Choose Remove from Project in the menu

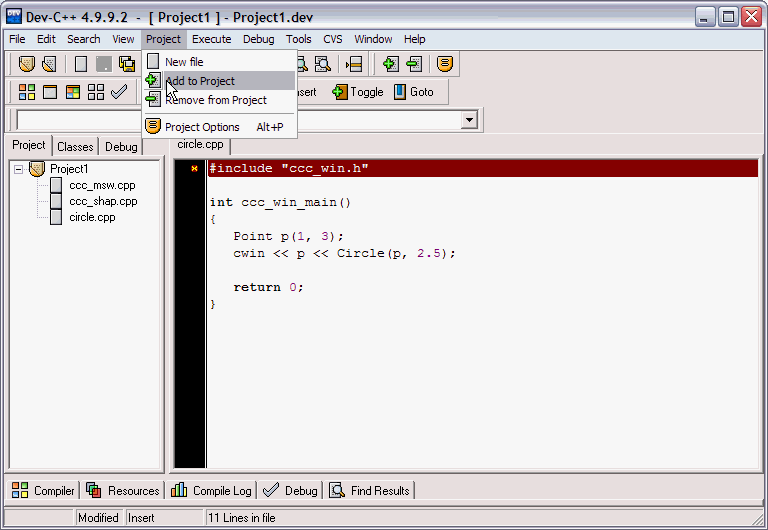tap(215, 100)
